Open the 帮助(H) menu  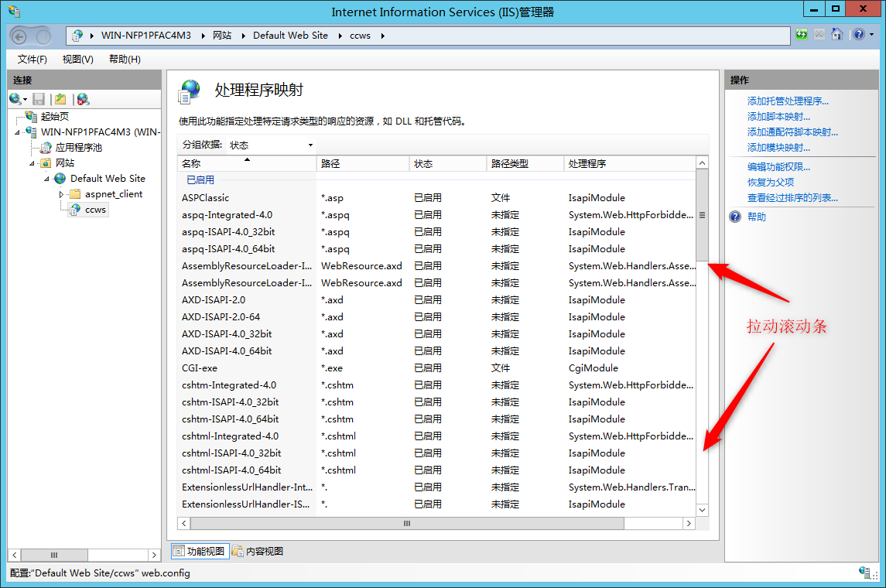[x=125, y=60]
